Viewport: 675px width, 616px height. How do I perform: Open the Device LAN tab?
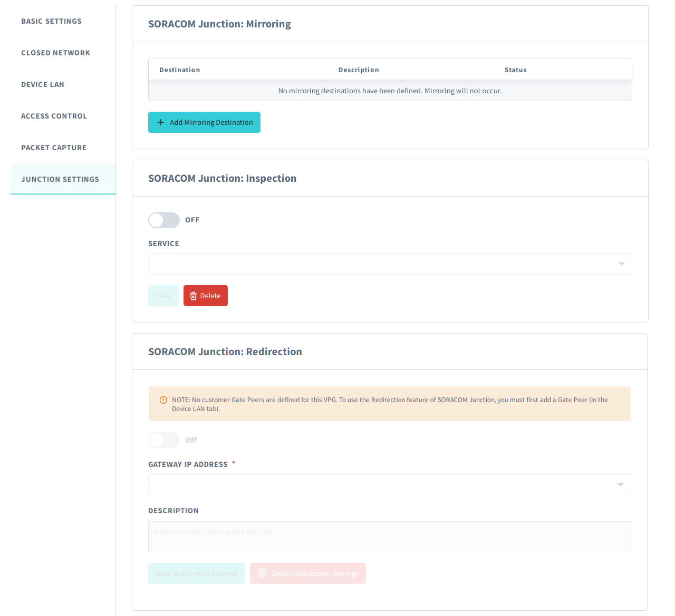pyautogui.click(x=43, y=84)
